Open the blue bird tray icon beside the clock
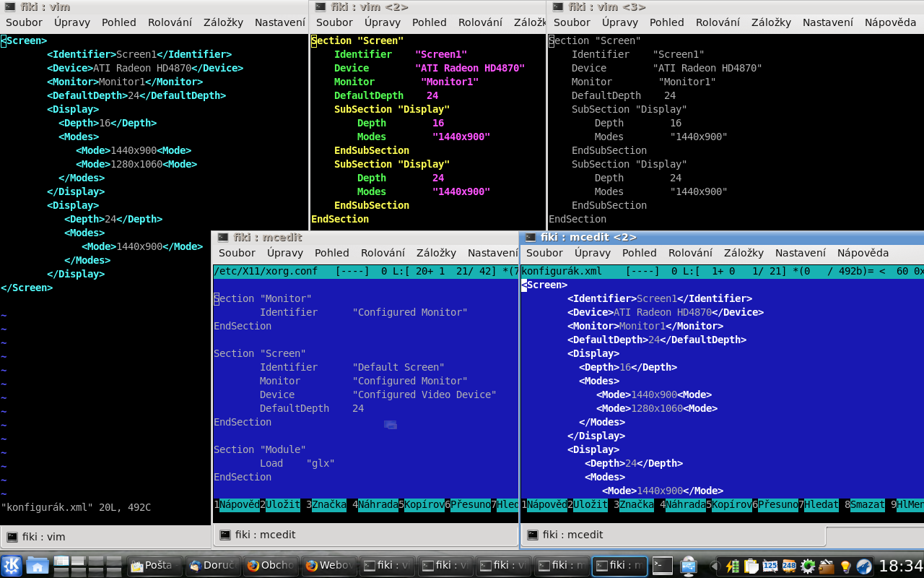This screenshot has height=578, width=924. click(x=863, y=566)
